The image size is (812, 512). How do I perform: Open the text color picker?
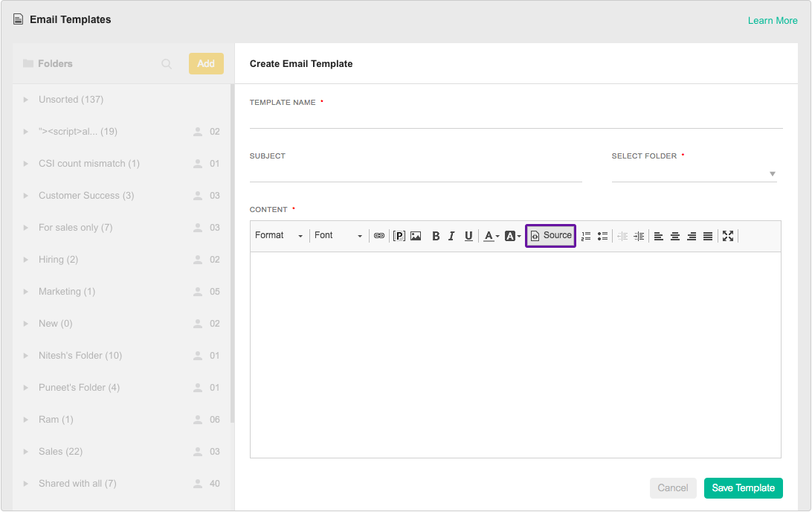coord(491,236)
